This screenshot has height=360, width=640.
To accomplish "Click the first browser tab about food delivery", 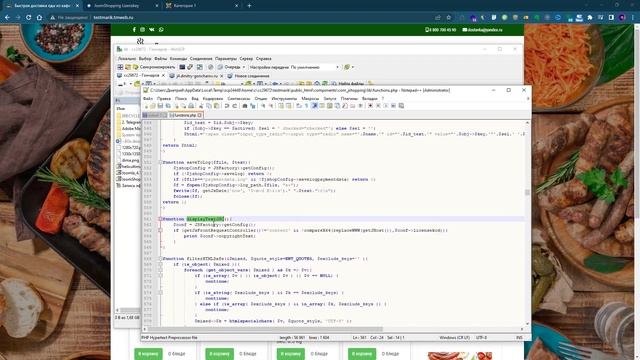I will 42,6.
